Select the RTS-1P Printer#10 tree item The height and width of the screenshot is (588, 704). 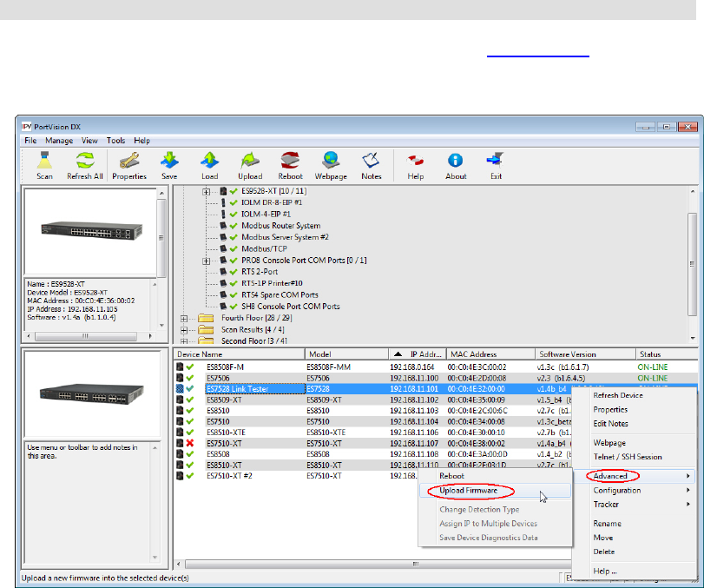(272, 283)
